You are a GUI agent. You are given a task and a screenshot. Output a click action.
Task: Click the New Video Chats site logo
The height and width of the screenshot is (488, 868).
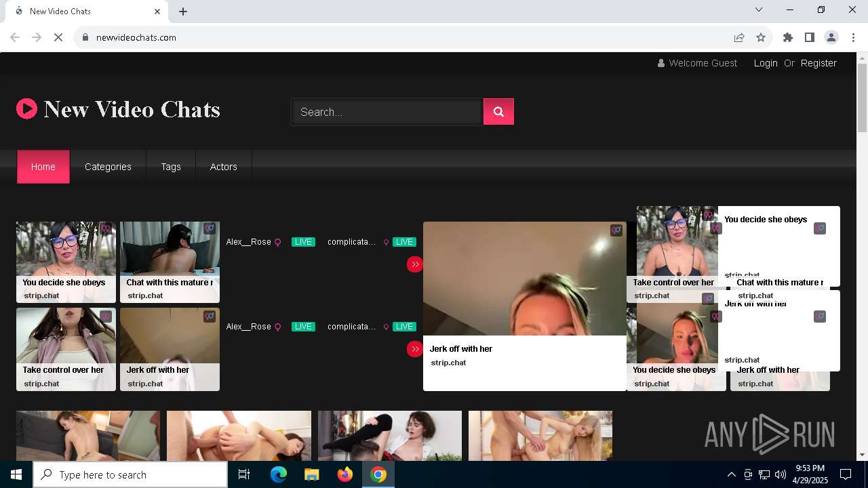tap(119, 109)
